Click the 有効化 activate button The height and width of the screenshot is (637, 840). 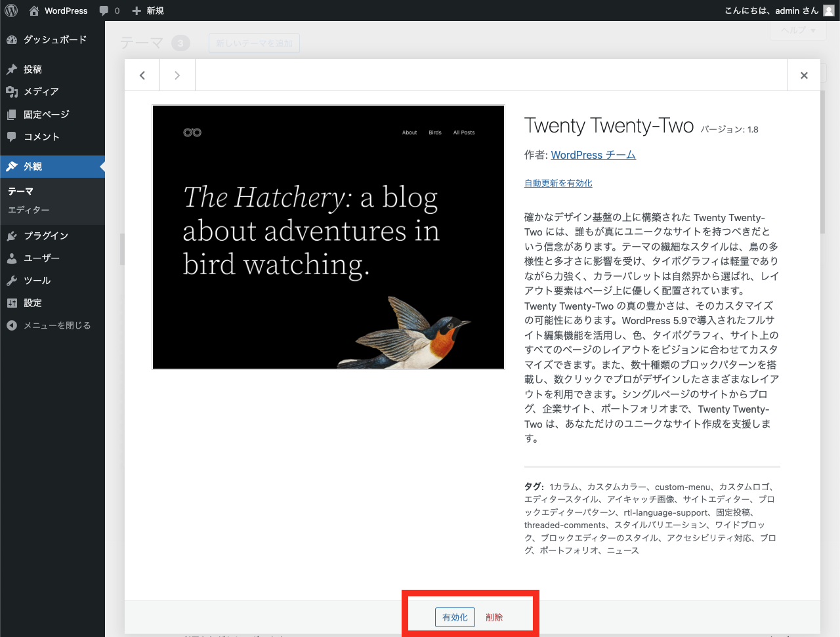(455, 617)
